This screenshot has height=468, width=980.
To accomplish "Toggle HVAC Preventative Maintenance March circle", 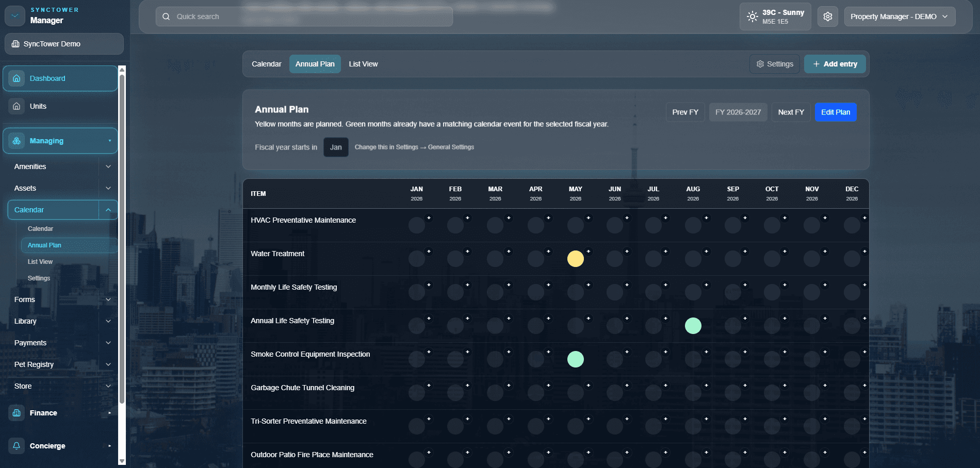I will coord(495,225).
